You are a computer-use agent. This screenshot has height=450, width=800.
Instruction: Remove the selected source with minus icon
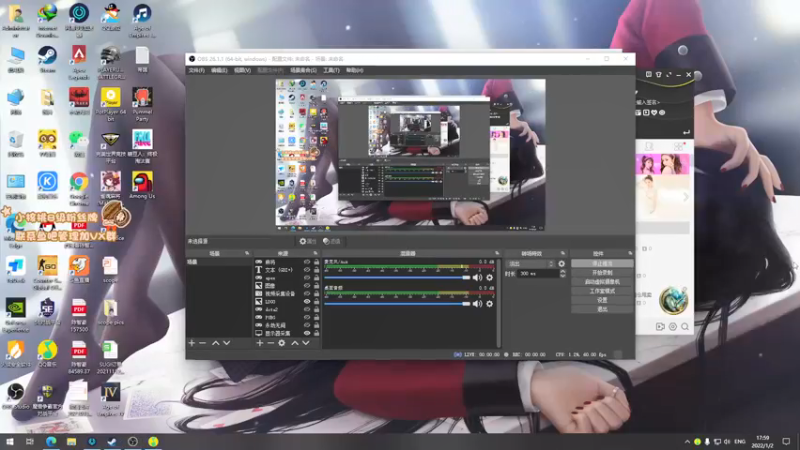270,343
